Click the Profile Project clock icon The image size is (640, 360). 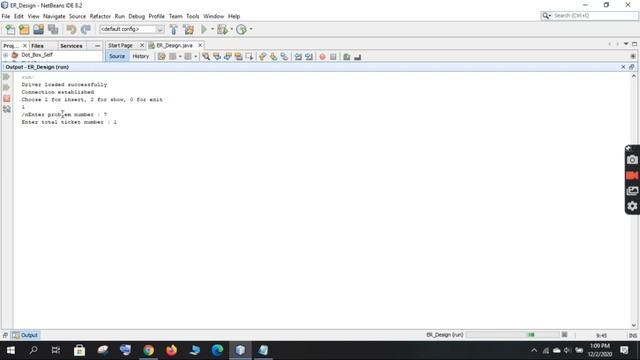click(x=242, y=29)
